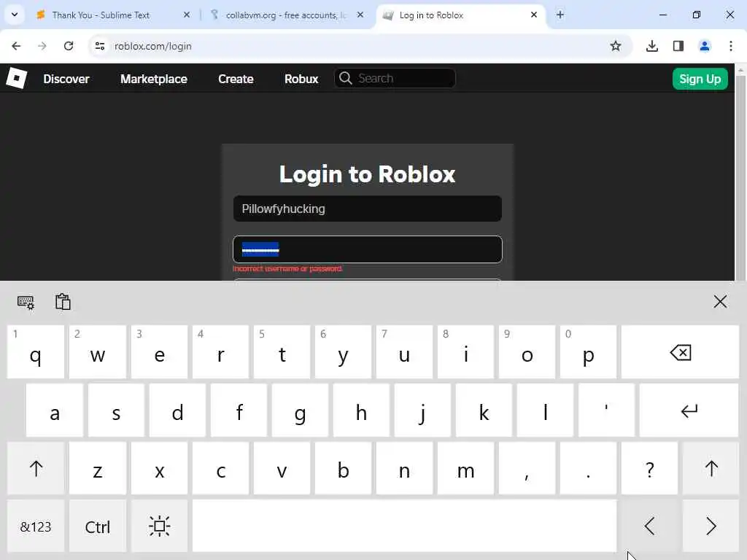The height and width of the screenshot is (560, 747).
Task: Tap the apostrophe key
Action: 606,410
